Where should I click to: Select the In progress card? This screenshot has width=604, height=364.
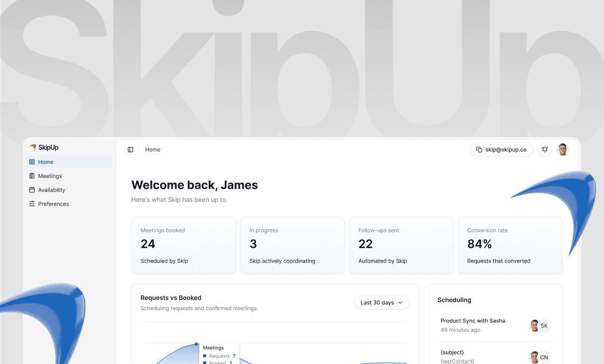[x=292, y=245]
